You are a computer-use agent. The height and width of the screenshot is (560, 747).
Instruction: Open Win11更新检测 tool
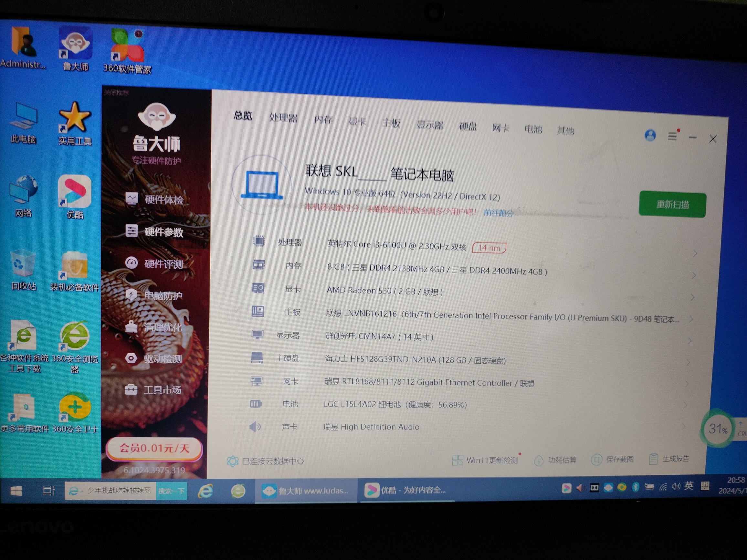click(485, 460)
